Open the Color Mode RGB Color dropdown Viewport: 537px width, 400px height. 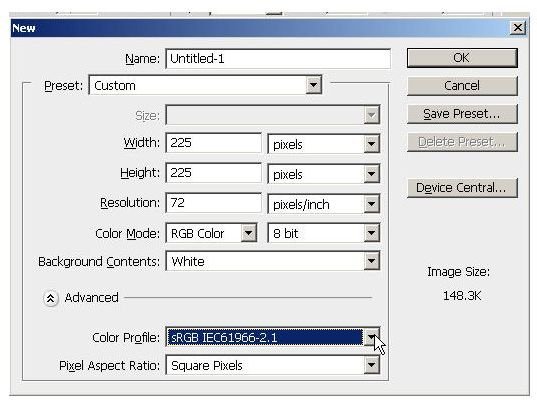click(211, 234)
